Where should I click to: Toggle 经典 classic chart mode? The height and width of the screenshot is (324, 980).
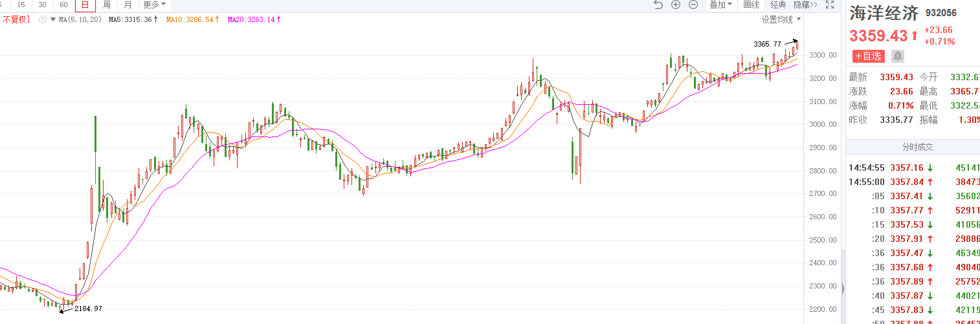tap(778, 5)
